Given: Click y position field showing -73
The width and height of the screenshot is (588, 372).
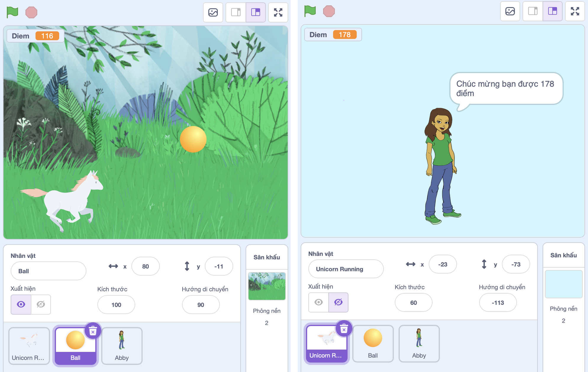Looking at the screenshot, I should (516, 264).
